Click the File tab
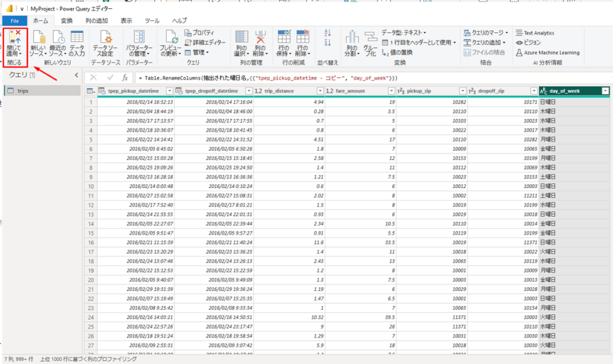 pos(15,21)
